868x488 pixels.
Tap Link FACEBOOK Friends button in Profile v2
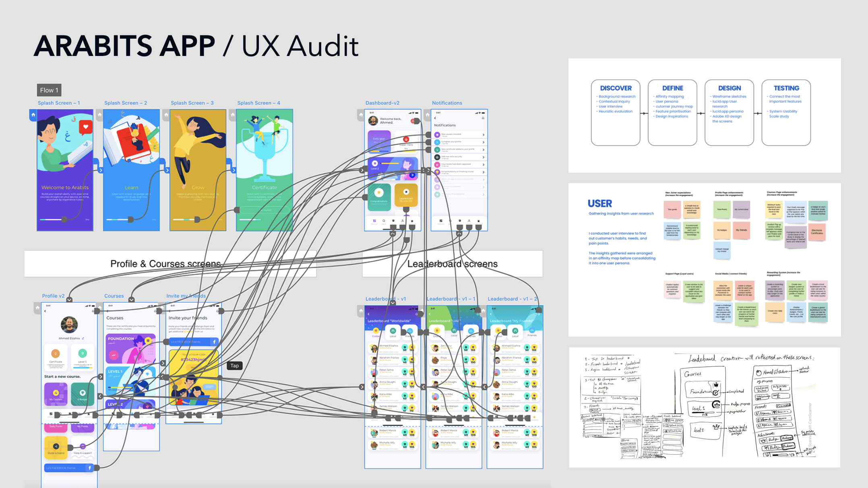click(69, 468)
